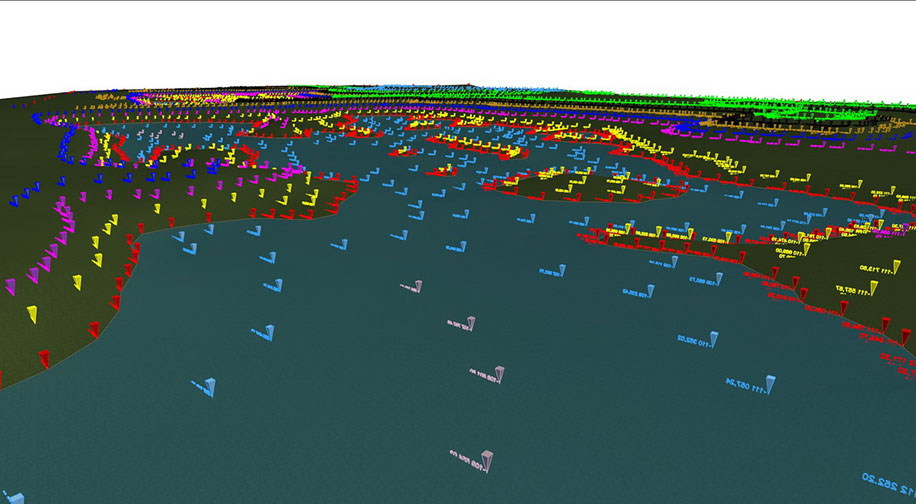Click the lone blue marker in lower-left water
This screenshot has width=916, height=504.
[x=208, y=387]
